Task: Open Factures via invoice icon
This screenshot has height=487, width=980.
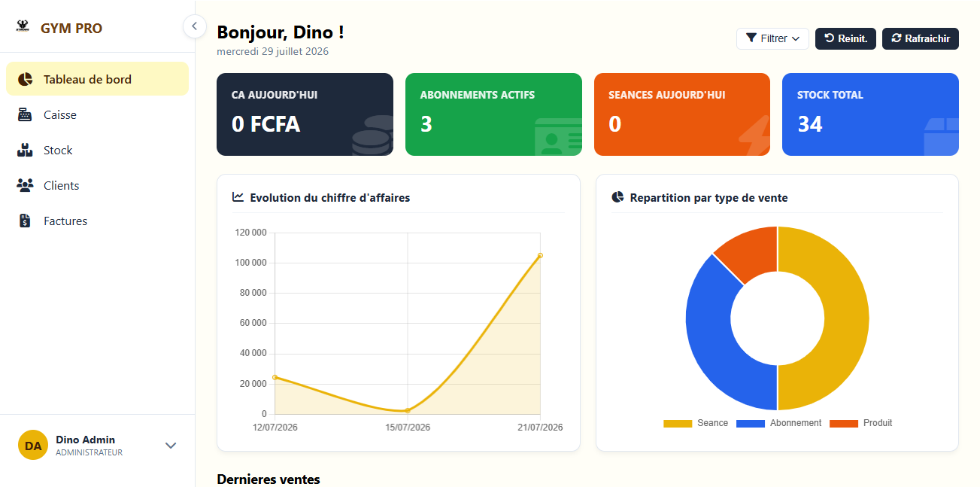Action: [x=25, y=221]
